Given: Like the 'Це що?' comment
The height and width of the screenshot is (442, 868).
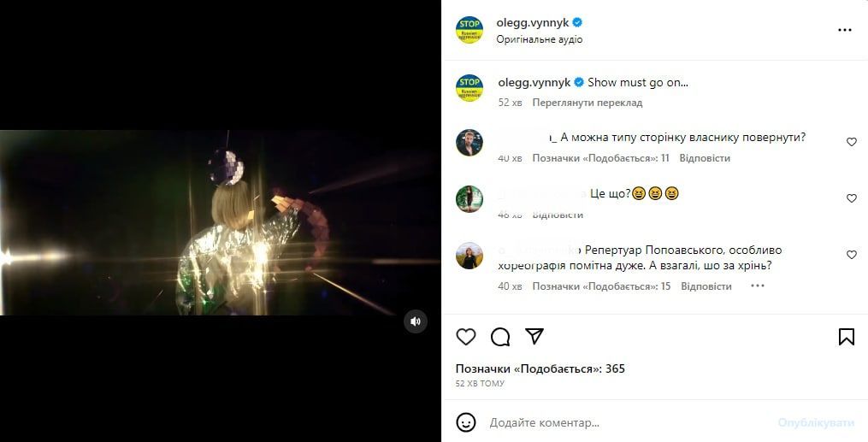Looking at the screenshot, I should click(x=851, y=198).
